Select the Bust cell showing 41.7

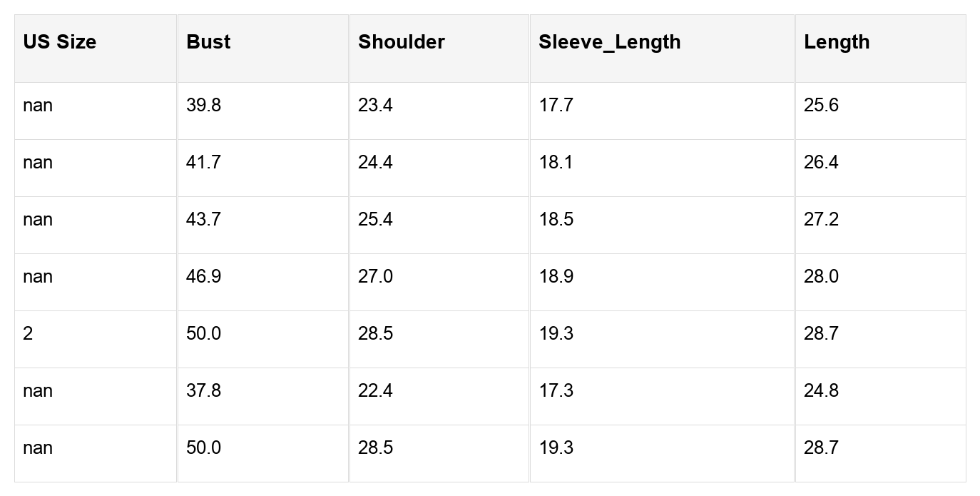click(203, 163)
